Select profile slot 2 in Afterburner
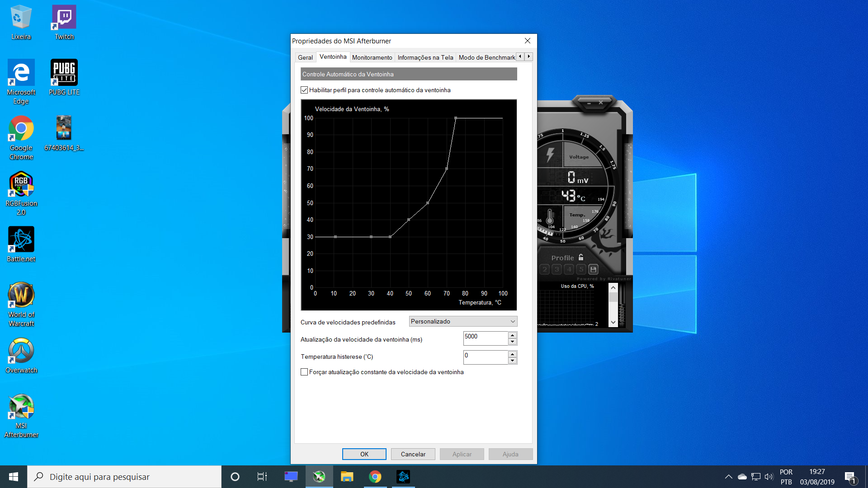Image resolution: width=868 pixels, height=488 pixels. [545, 269]
